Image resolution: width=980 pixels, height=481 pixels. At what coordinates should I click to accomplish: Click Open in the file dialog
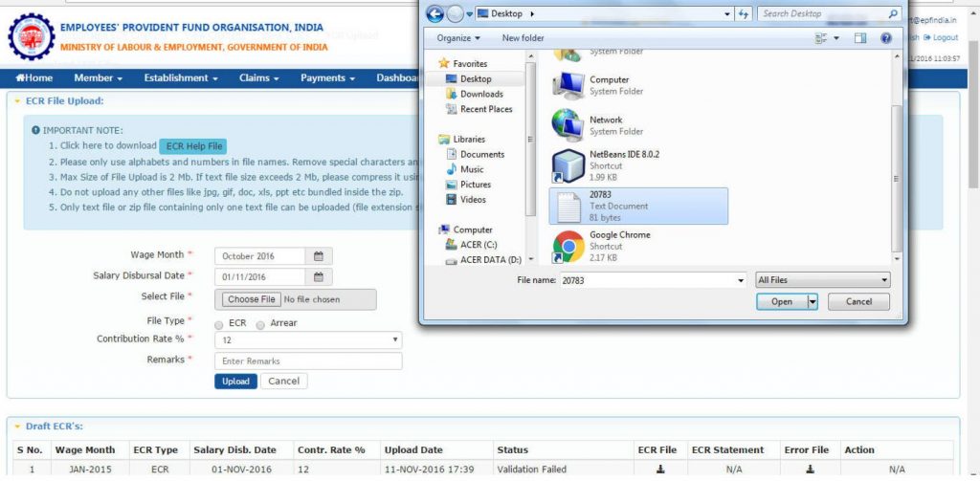point(781,302)
